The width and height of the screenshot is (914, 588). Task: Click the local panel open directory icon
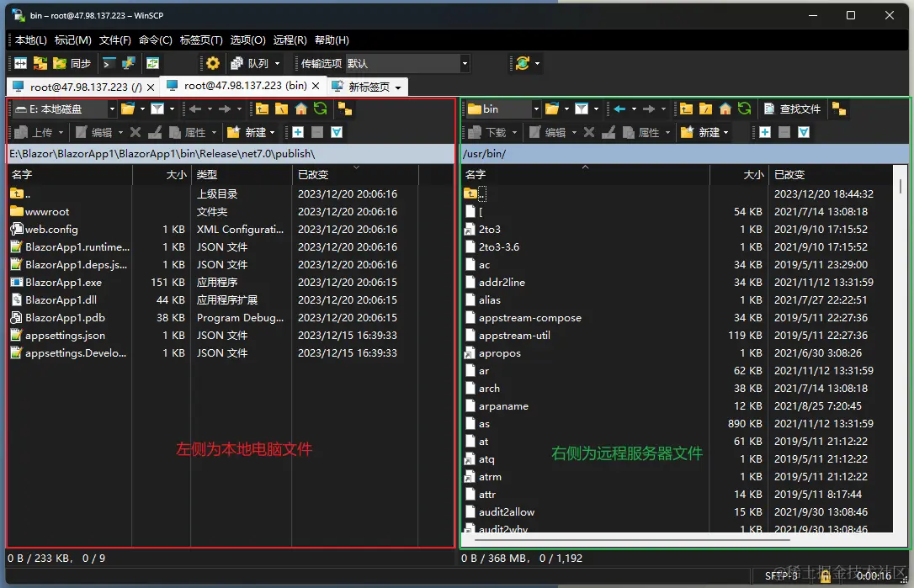(x=128, y=109)
